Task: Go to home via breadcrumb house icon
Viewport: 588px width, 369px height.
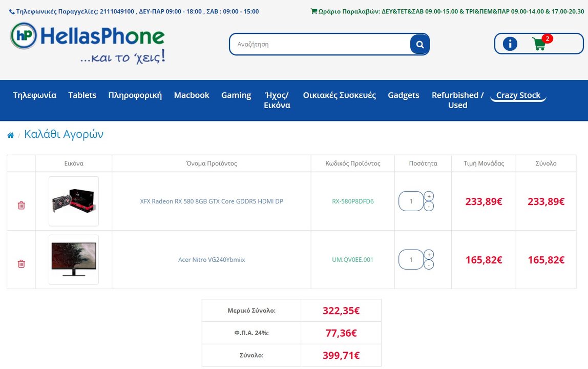Action: [x=10, y=135]
